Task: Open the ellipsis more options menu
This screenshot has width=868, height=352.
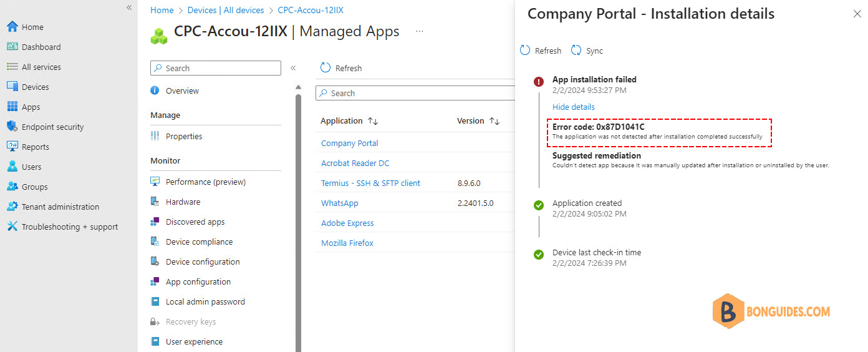Action: click(420, 31)
